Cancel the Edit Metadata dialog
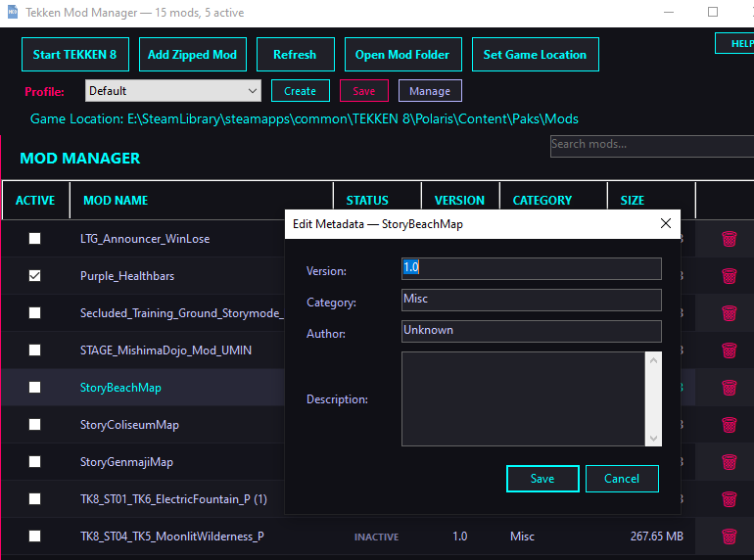The width and height of the screenshot is (754, 560). click(x=622, y=479)
